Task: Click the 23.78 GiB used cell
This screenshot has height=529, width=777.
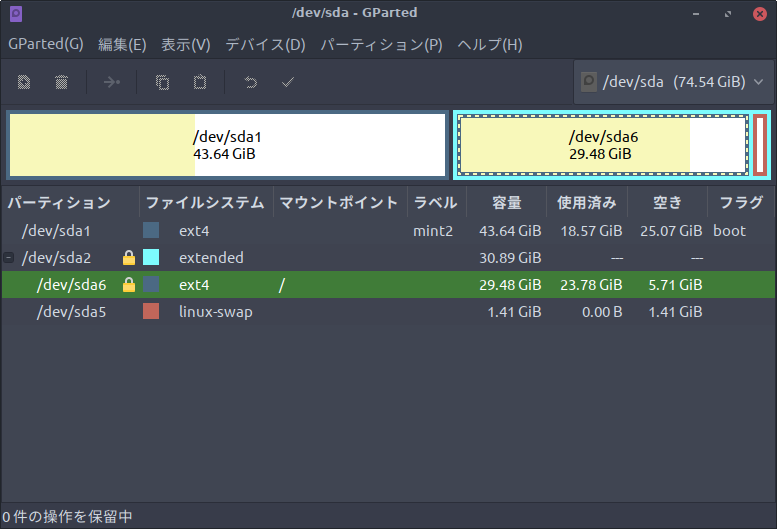Action: pos(591,285)
